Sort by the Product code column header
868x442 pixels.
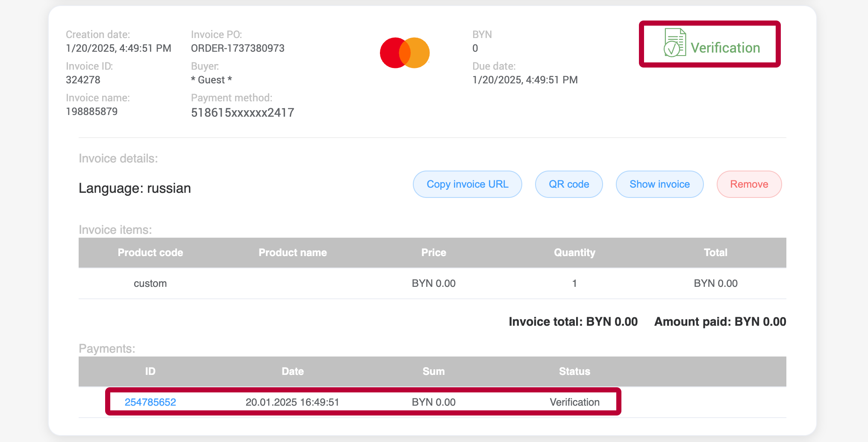pos(150,253)
